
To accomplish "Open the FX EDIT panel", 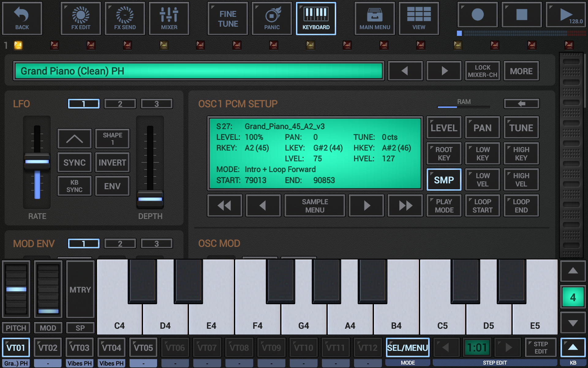I will tap(80, 18).
